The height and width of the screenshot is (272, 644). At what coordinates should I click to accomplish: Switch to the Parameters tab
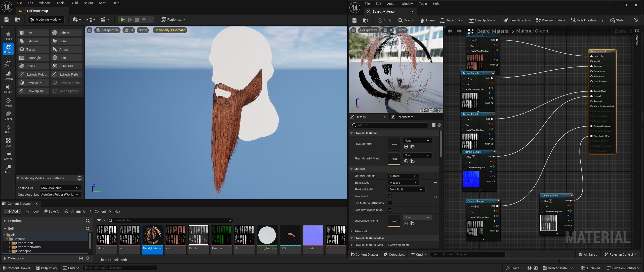click(x=402, y=117)
